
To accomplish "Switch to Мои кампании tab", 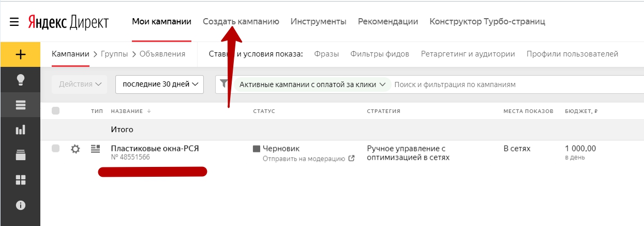I will pyautogui.click(x=161, y=22).
